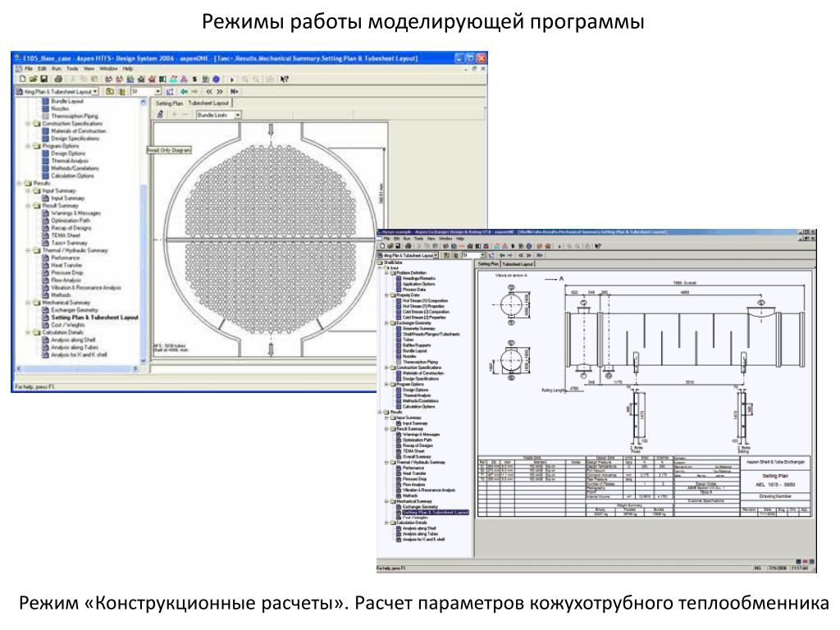Viewport: 840px width, 630px height.
Task: Collapse Property Data folder in Exchanger Design tree
Action: [x=387, y=295]
